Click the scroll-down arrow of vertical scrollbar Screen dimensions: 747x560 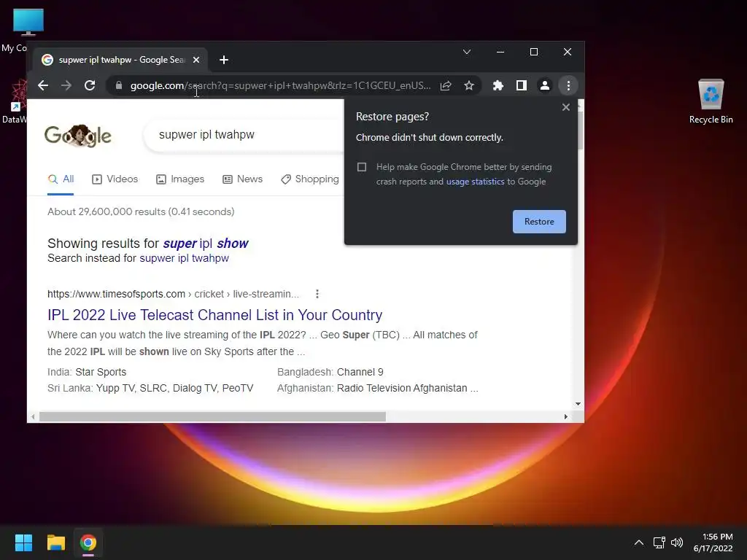pos(578,404)
